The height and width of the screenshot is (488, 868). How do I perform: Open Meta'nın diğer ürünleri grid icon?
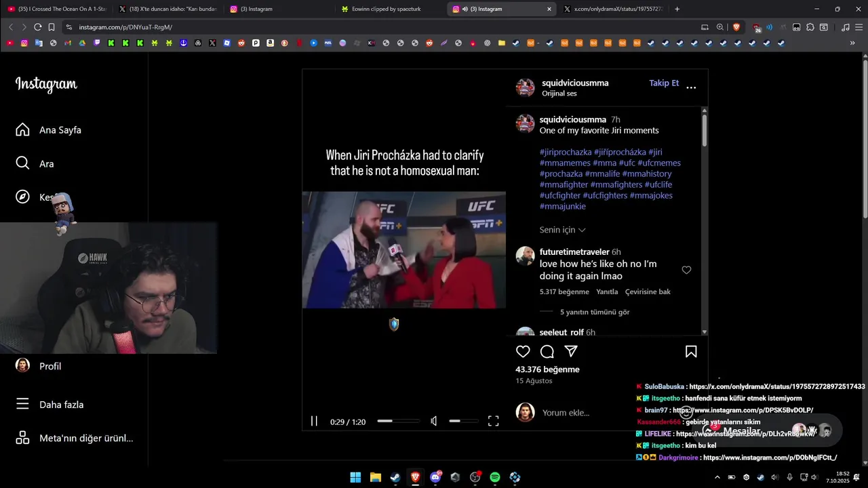(22, 438)
